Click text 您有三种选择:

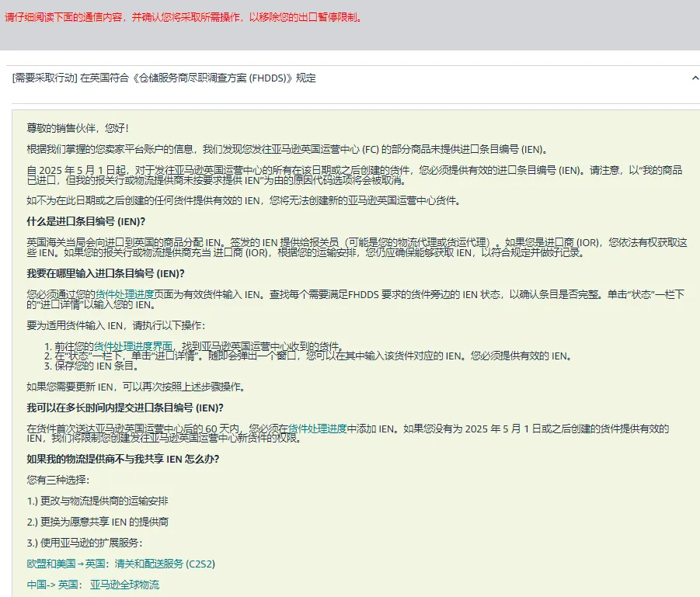tap(58, 480)
